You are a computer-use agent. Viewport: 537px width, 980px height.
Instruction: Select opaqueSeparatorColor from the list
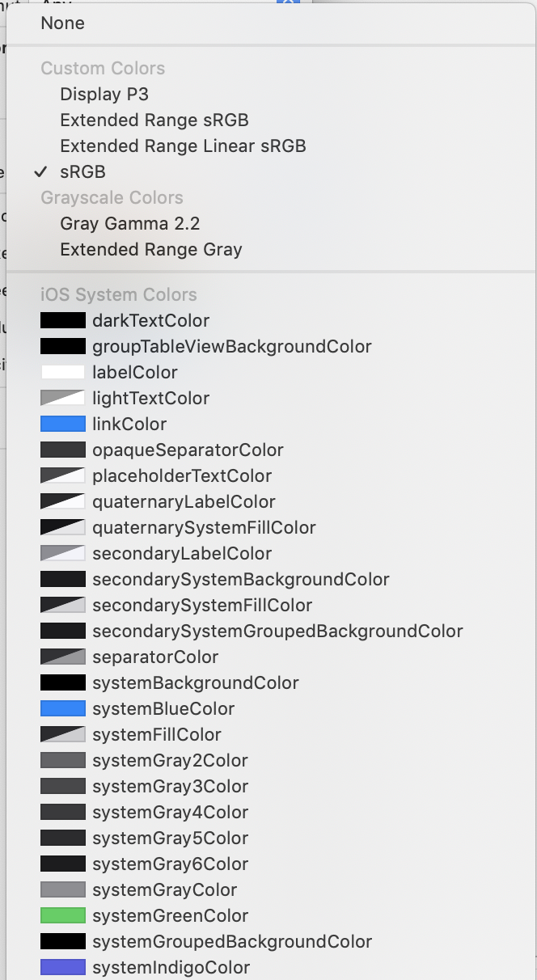point(188,450)
